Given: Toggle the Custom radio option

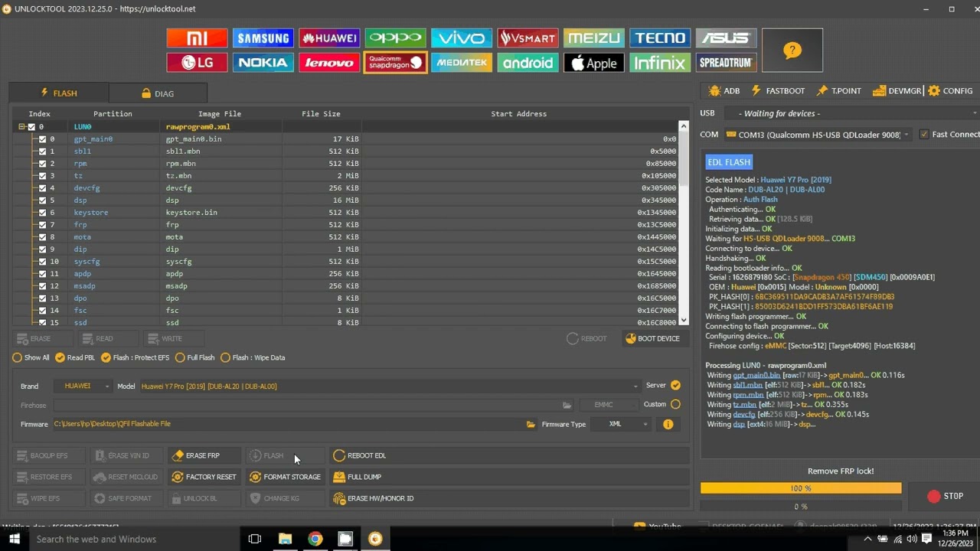Looking at the screenshot, I should tap(675, 404).
